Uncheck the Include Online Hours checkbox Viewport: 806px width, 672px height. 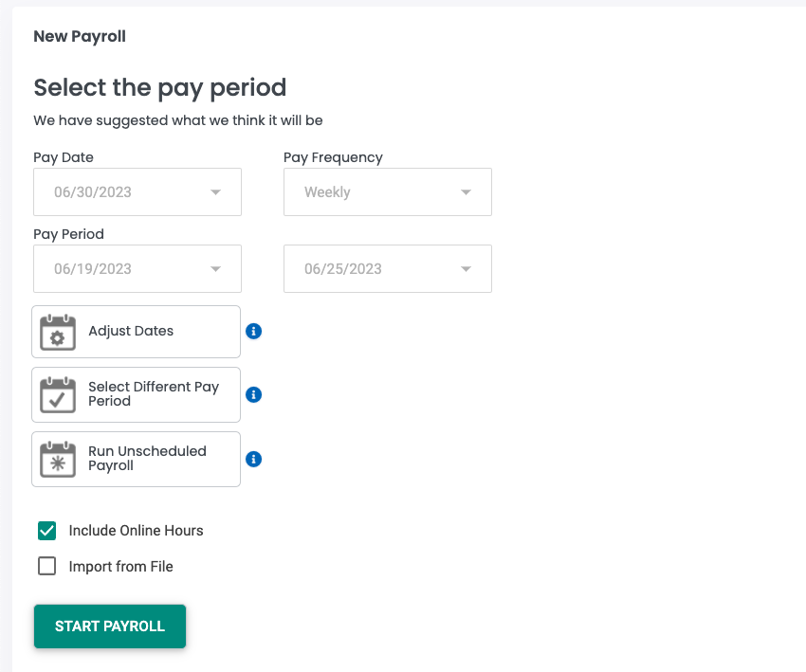click(47, 531)
